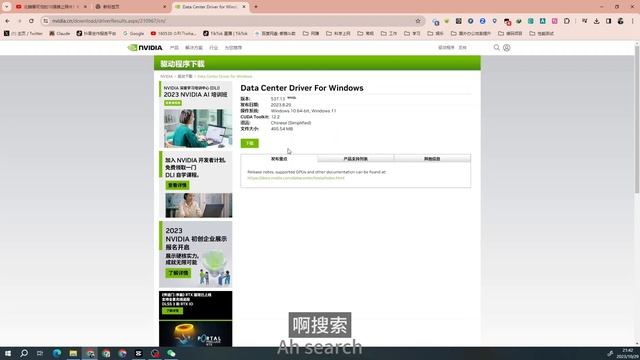Open the Google bookmark
The width and height of the screenshot is (640, 360).
point(133,33)
